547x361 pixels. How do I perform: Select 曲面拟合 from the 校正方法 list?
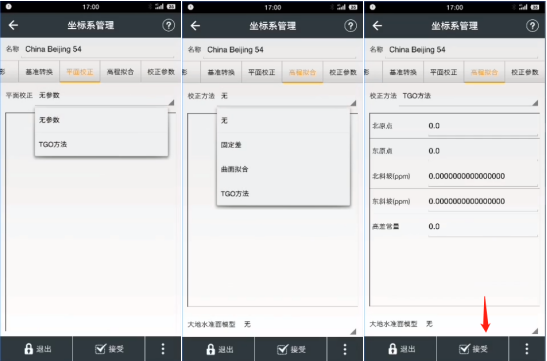[x=283, y=169]
